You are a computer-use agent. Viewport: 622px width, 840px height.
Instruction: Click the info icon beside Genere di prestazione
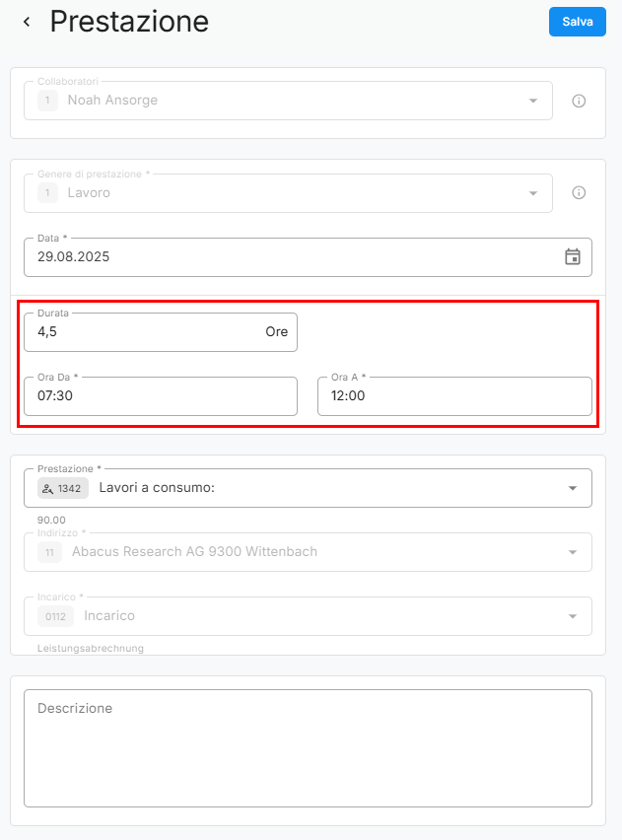point(579,193)
